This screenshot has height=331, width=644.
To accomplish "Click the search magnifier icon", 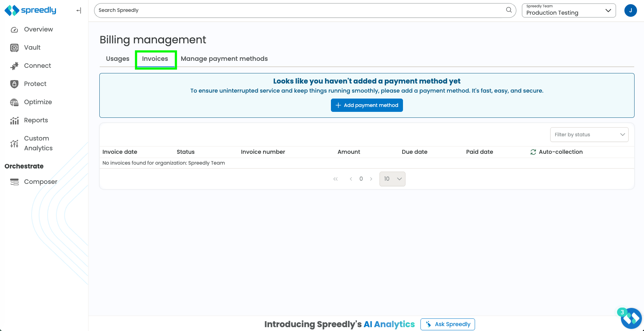I will click(x=509, y=10).
